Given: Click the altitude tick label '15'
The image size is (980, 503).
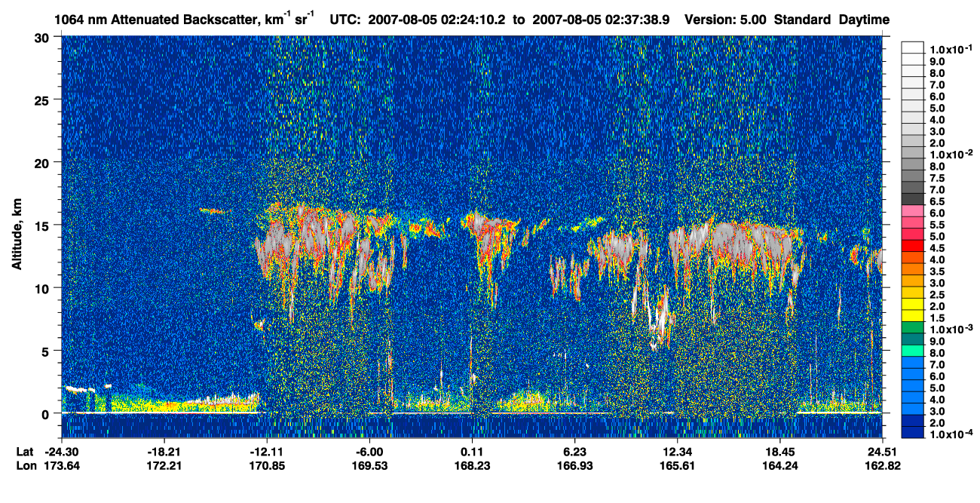Looking at the screenshot, I should point(44,225).
